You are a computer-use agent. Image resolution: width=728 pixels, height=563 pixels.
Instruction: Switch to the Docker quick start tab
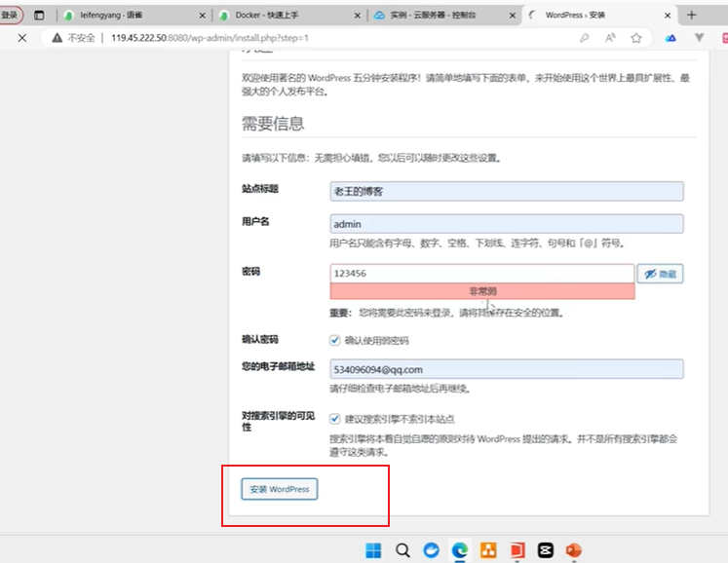pyautogui.click(x=290, y=16)
